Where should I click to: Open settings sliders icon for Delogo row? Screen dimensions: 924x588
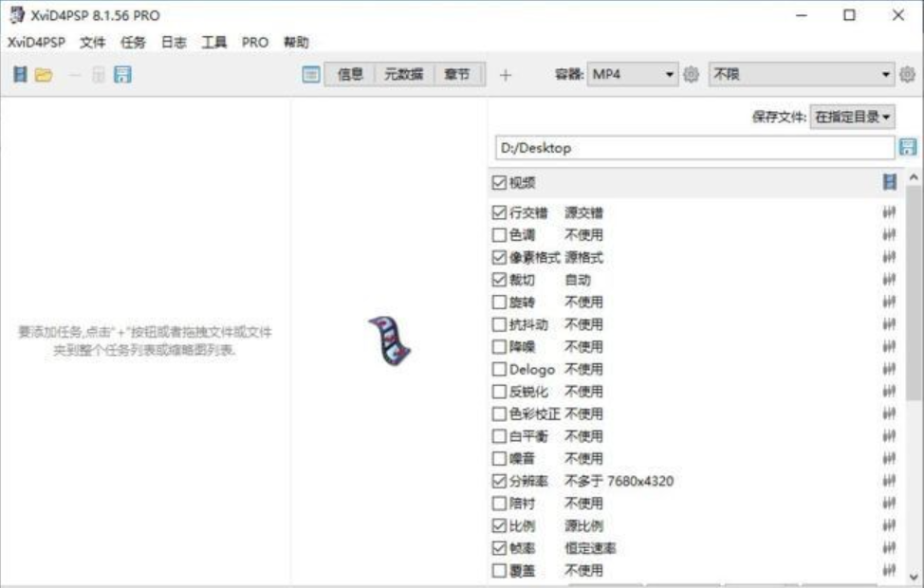tap(889, 369)
